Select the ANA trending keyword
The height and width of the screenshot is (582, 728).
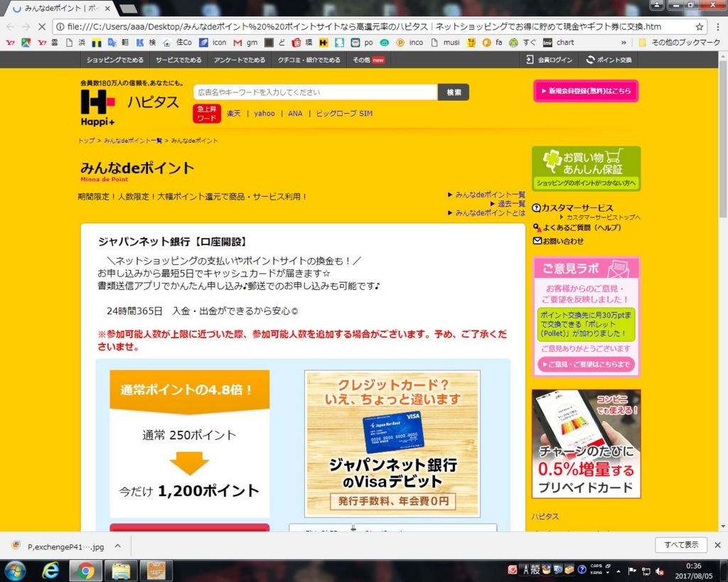[295, 113]
